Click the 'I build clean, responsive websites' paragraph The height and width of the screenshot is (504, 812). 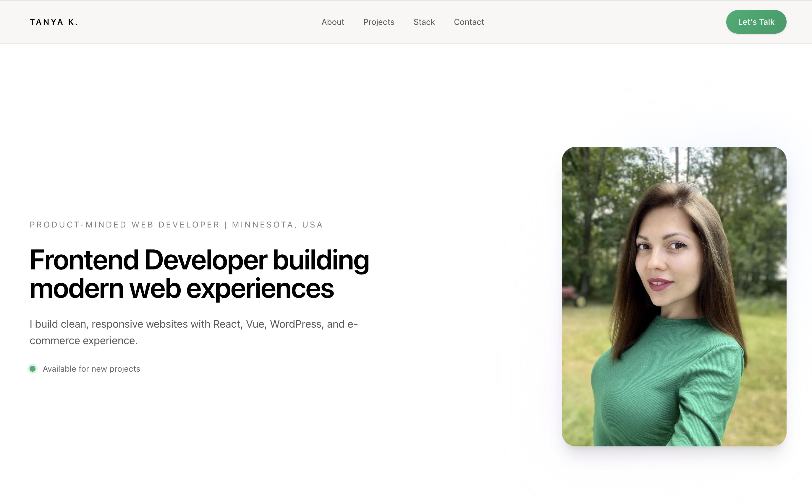click(x=194, y=332)
